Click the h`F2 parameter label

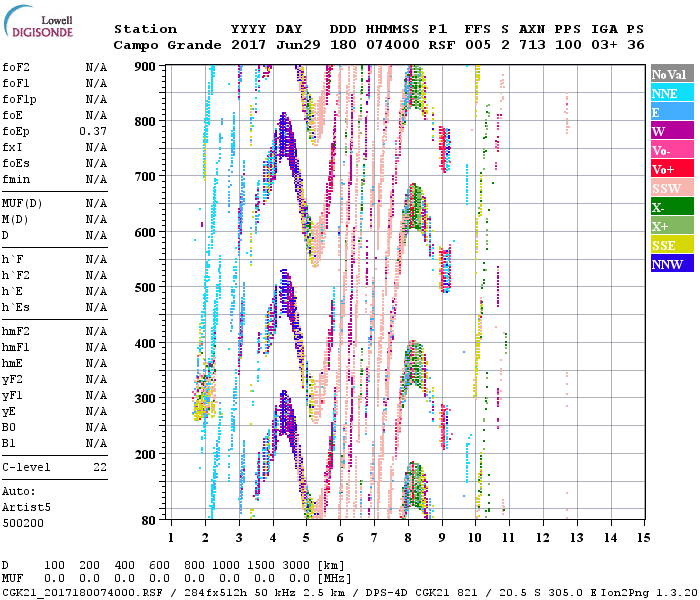[16, 275]
